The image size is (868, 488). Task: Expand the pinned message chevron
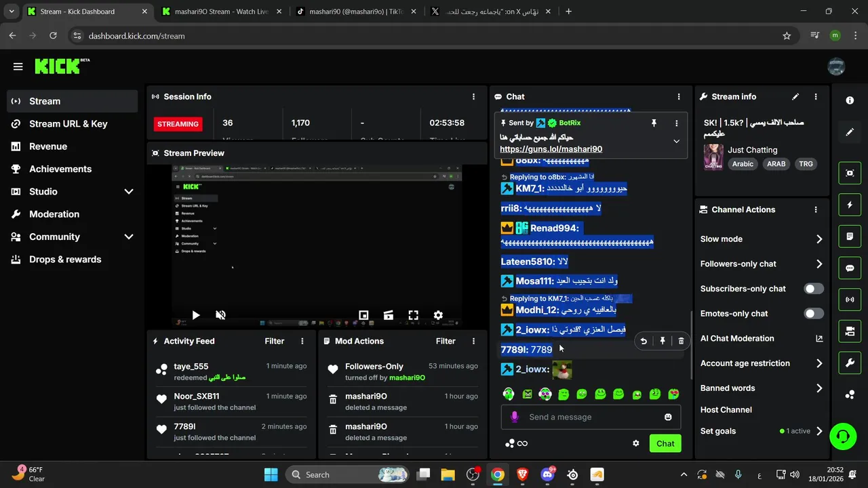[676, 141]
